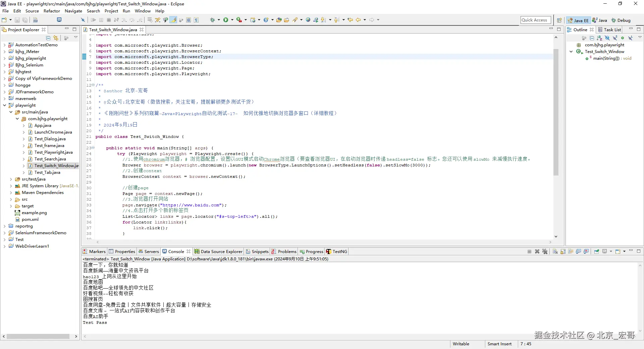This screenshot has height=349, width=644.
Task: Close the Test_Switch_Window.java editor tab
Action: (x=142, y=30)
